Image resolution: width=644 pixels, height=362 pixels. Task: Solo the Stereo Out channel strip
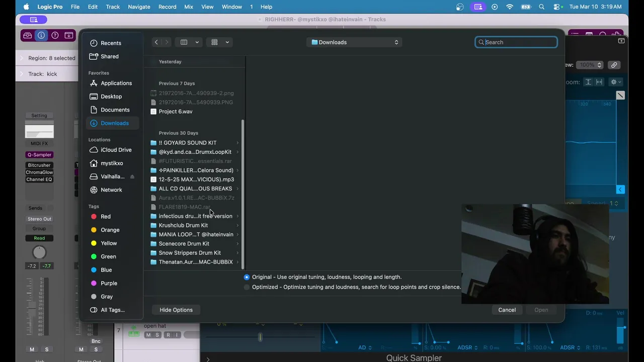[96, 349]
